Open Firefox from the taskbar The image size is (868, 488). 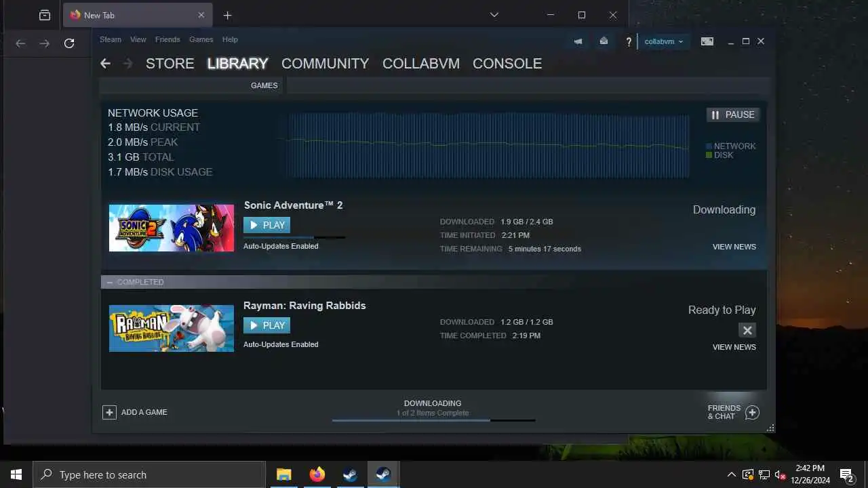point(317,474)
